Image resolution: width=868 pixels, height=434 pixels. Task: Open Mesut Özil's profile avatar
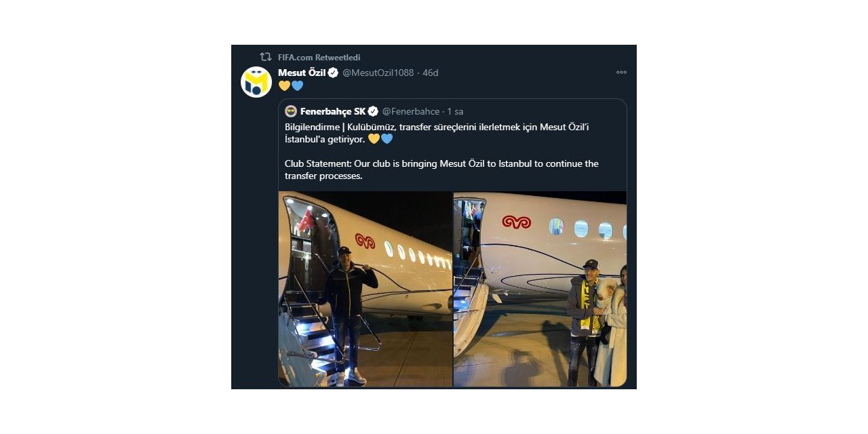click(256, 82)
